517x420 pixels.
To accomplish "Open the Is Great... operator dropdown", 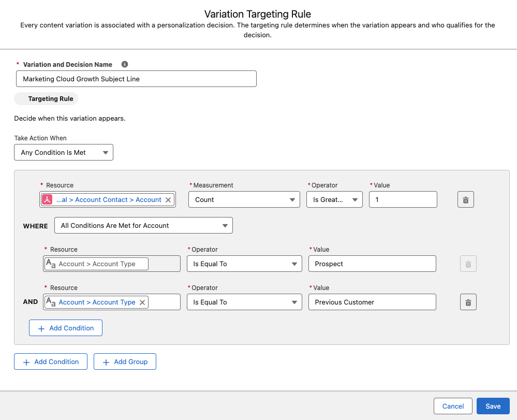I will (334, 199).
